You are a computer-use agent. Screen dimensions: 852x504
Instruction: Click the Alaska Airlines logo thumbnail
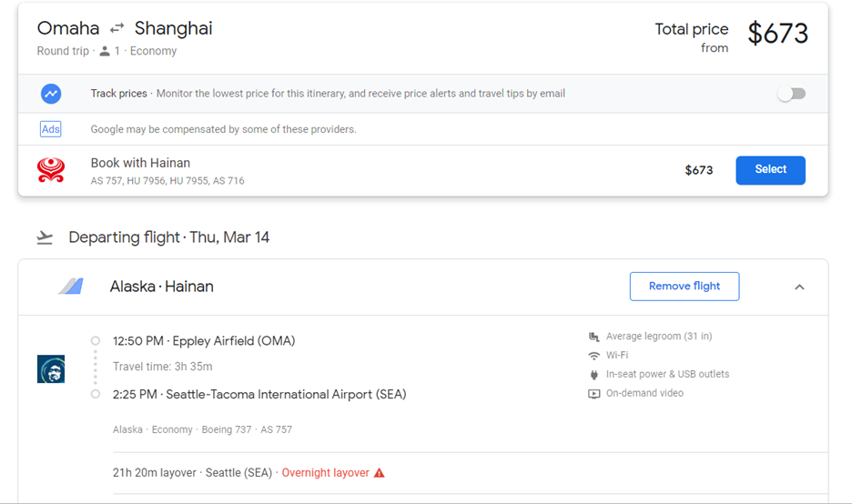tap(51, 368)
